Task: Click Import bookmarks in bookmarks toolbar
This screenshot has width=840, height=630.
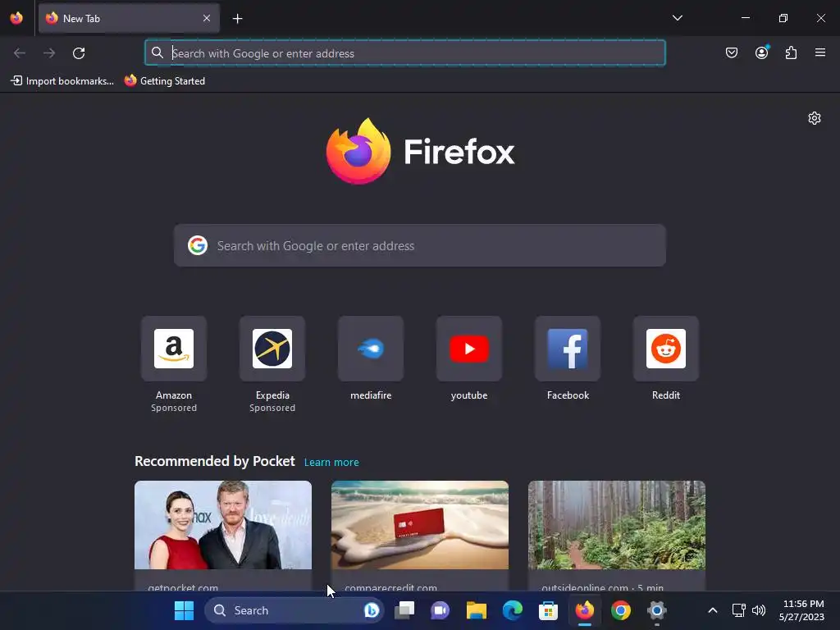Action: coord(62,81)
